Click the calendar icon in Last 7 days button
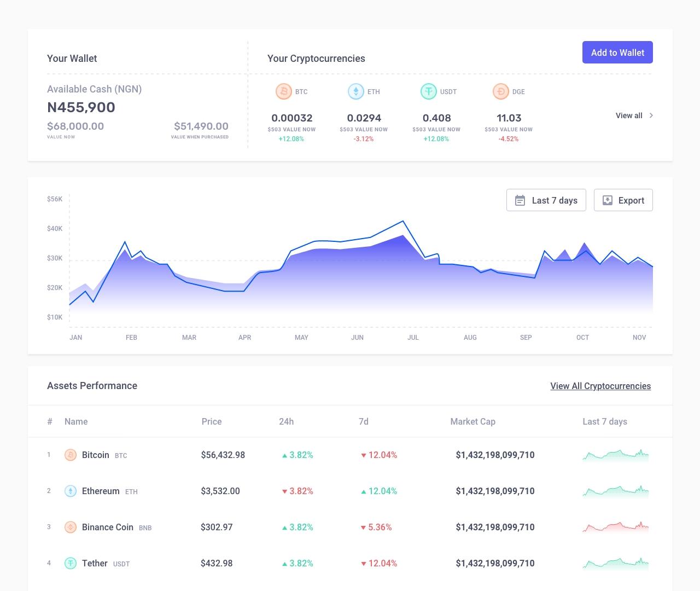 coord(520,200)
